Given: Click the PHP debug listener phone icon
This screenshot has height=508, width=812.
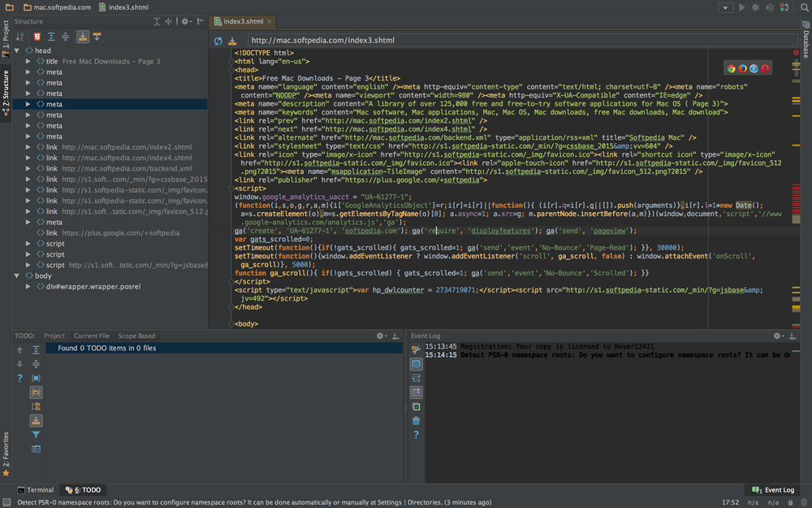Looking at the screenshot, I should click(784, 7).
